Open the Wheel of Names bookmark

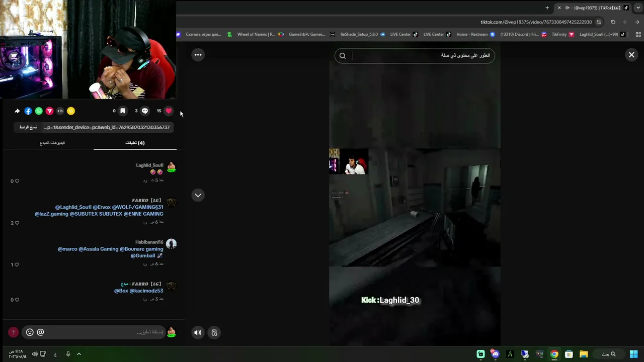252,34
